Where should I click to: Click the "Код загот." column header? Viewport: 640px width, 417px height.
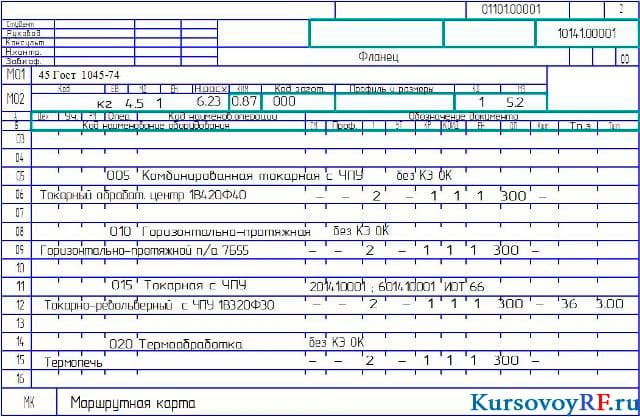click(x=299, y=89)
